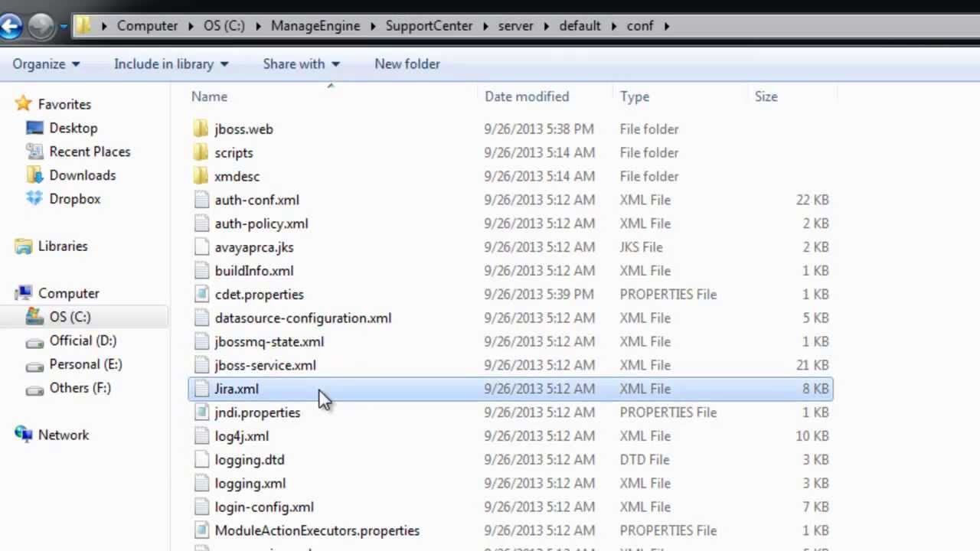The height and width of the screenshot is (551, 980).
Task: Click the logging.dtd file icon
Action: click(x=201, y=460)
